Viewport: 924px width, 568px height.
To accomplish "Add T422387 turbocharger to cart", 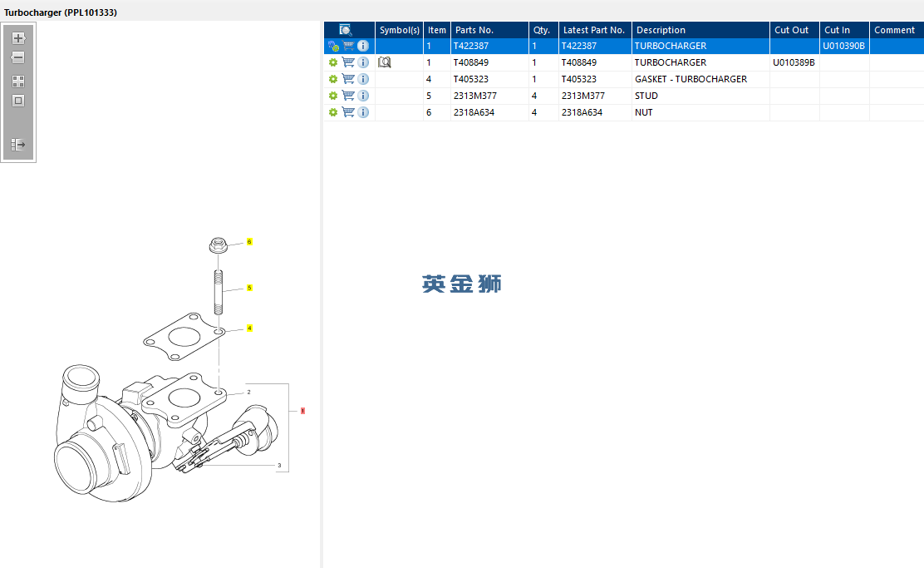I will tap(348, 46).
